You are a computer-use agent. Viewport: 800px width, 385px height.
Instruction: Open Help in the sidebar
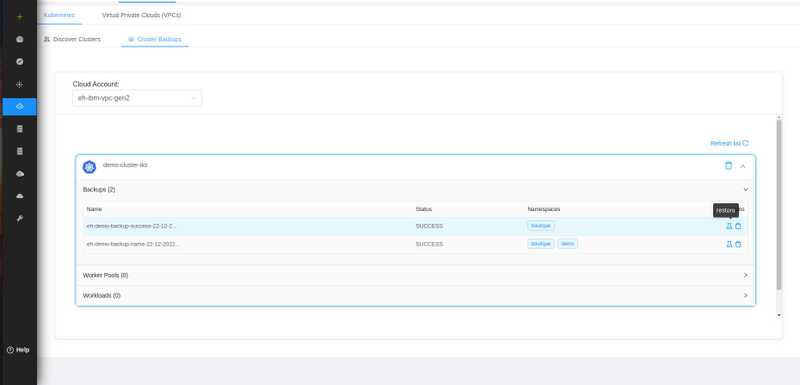(x=18, y=350)
